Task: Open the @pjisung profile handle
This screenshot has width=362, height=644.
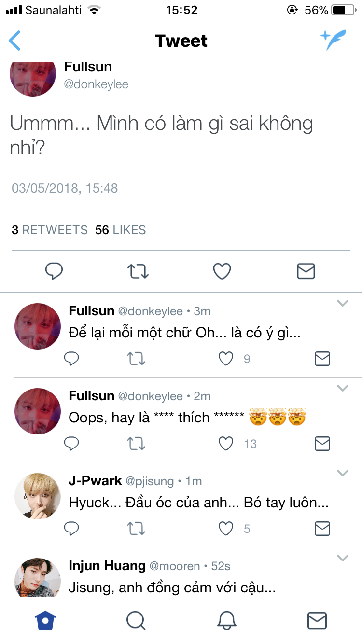Action: (150, 481)
